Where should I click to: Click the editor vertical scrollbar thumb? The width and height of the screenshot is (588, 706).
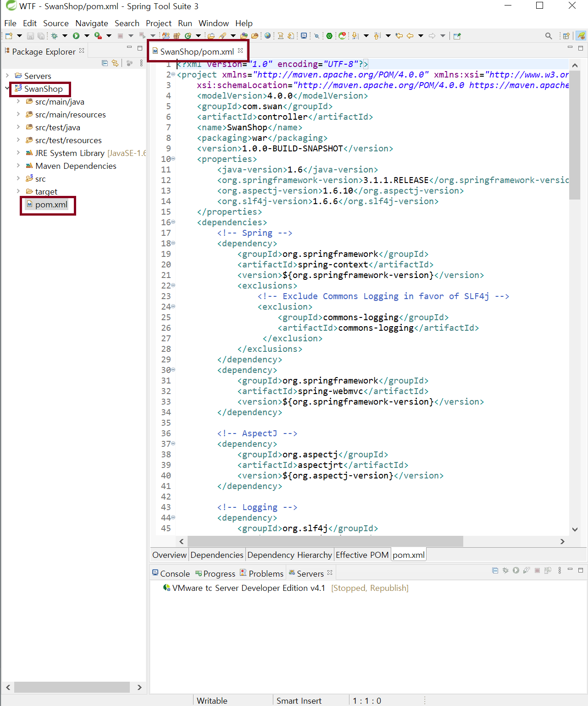tap(575, 135)
